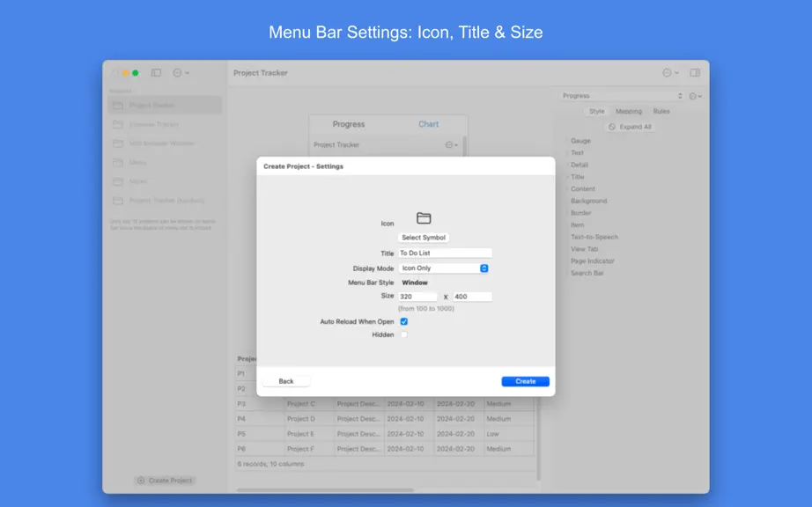Switch to the Style tab in the inspector
The height and width of the screenshot is (507, 812).
(x=596, y=111)
